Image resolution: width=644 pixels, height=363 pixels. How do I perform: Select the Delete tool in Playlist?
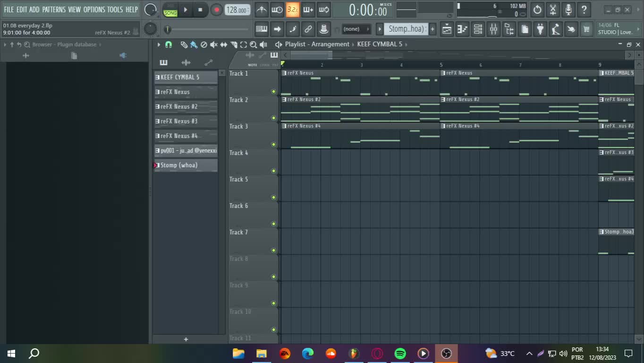point(203,44)
